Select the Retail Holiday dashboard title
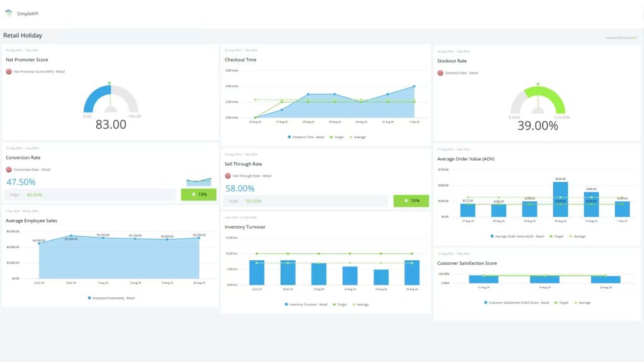This screenshot has height=362, width=644. (x=23, y=36)
